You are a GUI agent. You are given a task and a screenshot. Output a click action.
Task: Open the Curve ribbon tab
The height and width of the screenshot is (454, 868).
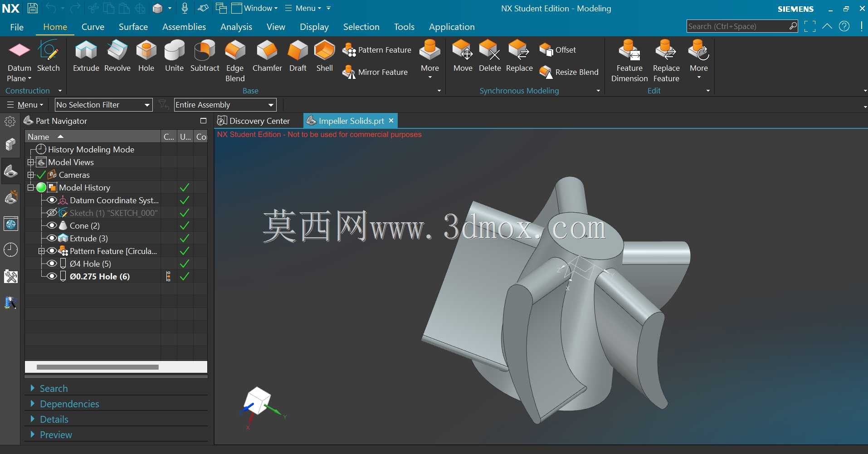[x=93, y=27]
